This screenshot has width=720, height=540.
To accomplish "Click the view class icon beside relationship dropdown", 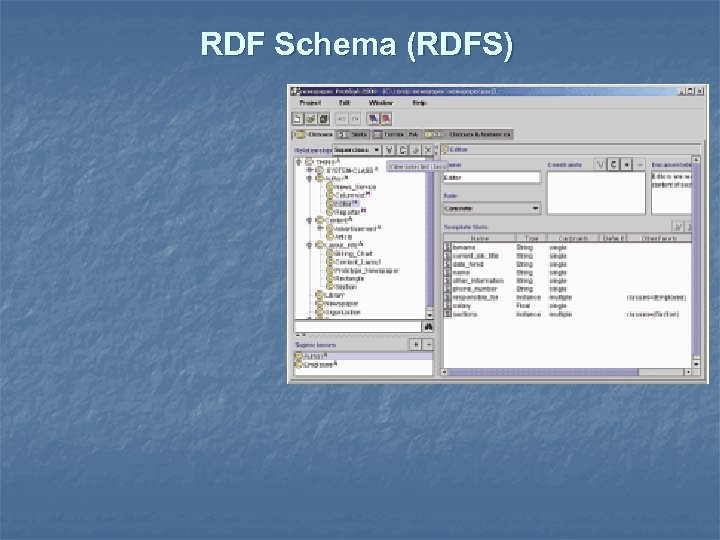I will coord(389,150).
